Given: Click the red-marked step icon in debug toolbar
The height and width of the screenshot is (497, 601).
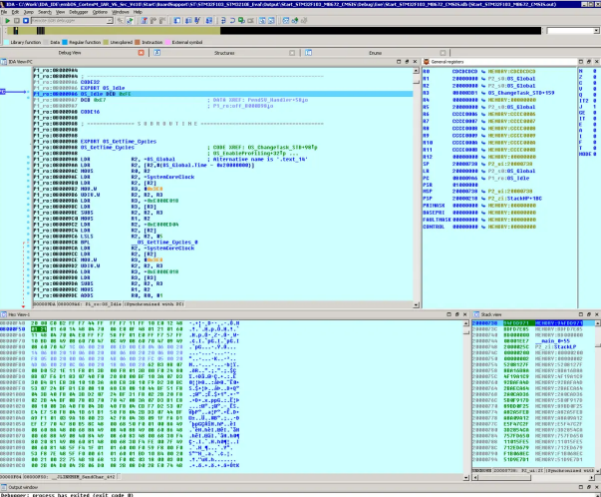Looking at the screenshot, I should tap(144, 21).
